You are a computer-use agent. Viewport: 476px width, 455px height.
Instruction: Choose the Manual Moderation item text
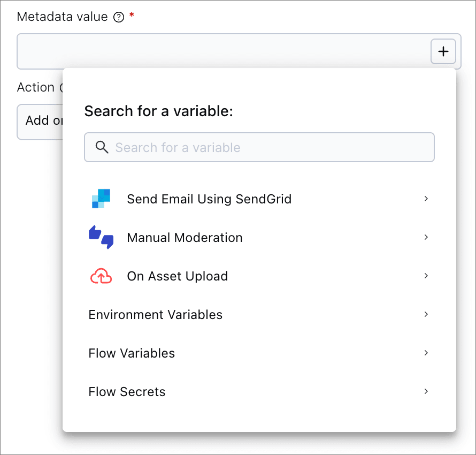[x=185, y=238]
